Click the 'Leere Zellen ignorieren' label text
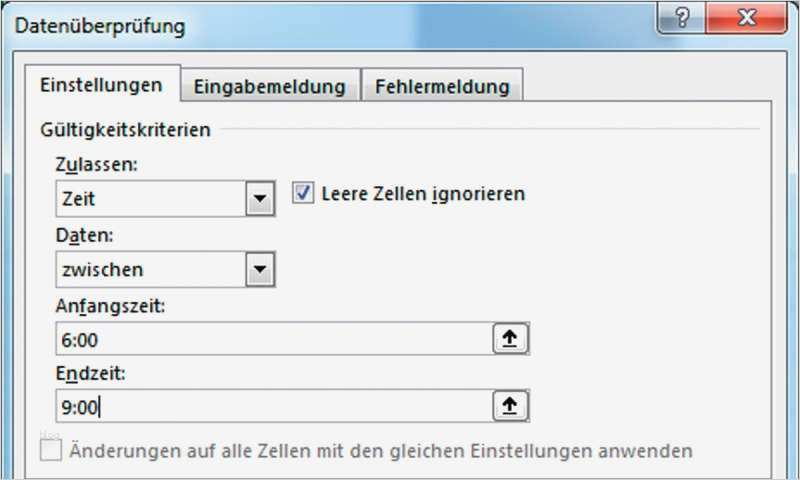 tap(422, 193)
